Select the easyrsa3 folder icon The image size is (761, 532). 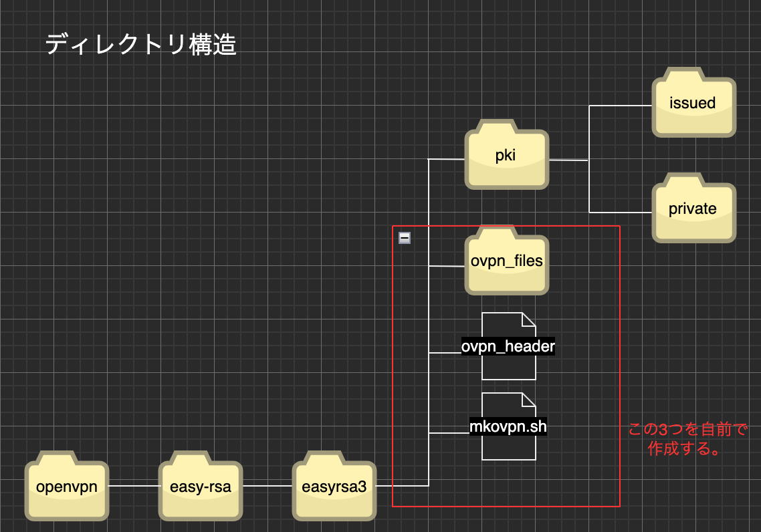[x=334, y=489]
